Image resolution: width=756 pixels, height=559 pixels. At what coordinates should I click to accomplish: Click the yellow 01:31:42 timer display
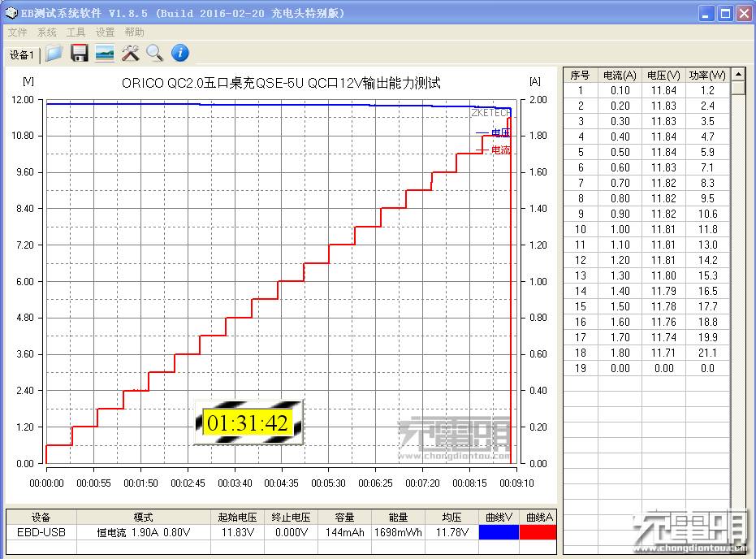click(x=248, y=423)
